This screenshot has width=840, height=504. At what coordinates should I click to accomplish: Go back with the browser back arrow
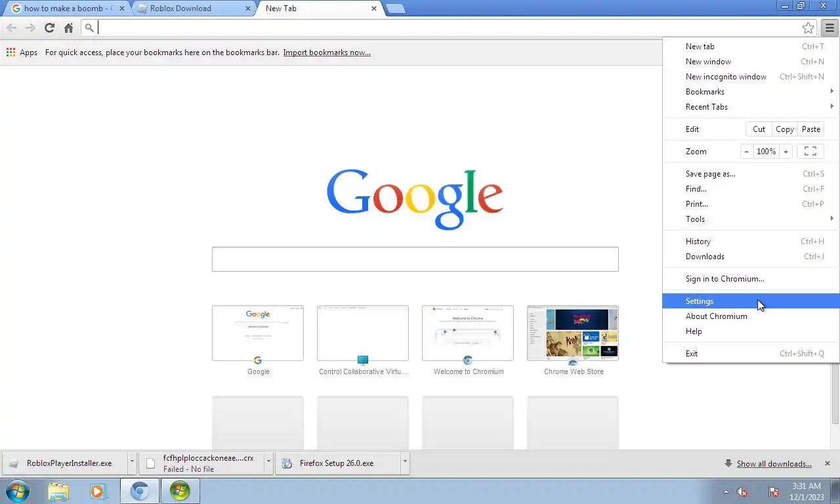click(11, 28)
